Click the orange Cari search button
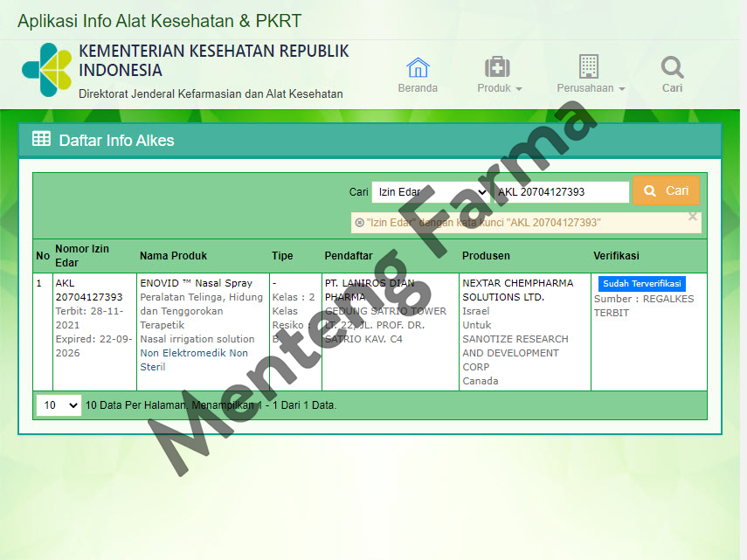 (666, 191)
